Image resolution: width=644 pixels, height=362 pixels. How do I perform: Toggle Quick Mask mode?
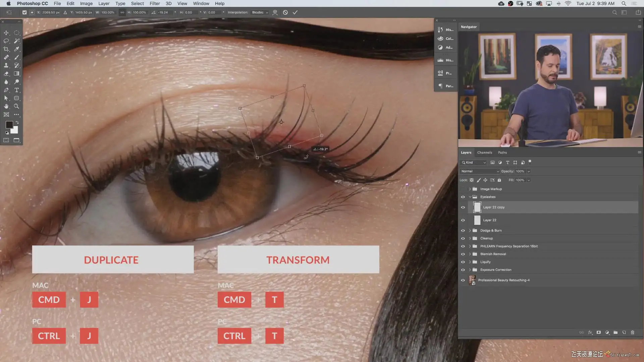[x=6, y=140]
